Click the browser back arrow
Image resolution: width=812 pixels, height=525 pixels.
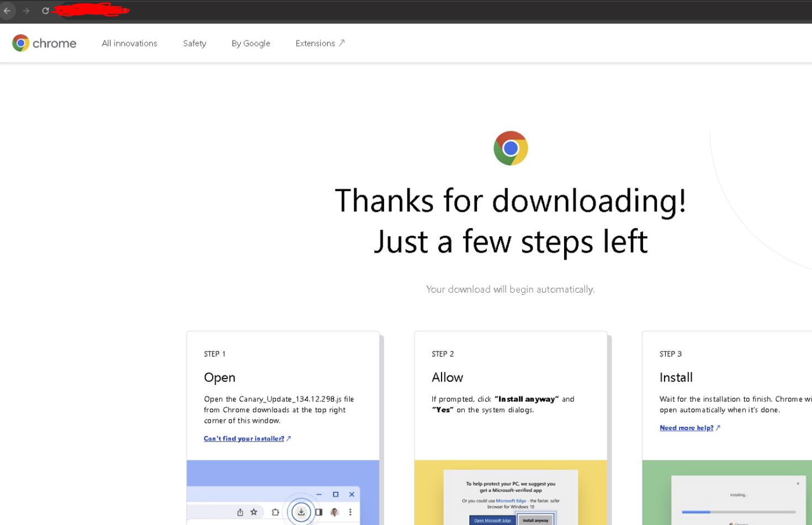[x=7, y=10]
